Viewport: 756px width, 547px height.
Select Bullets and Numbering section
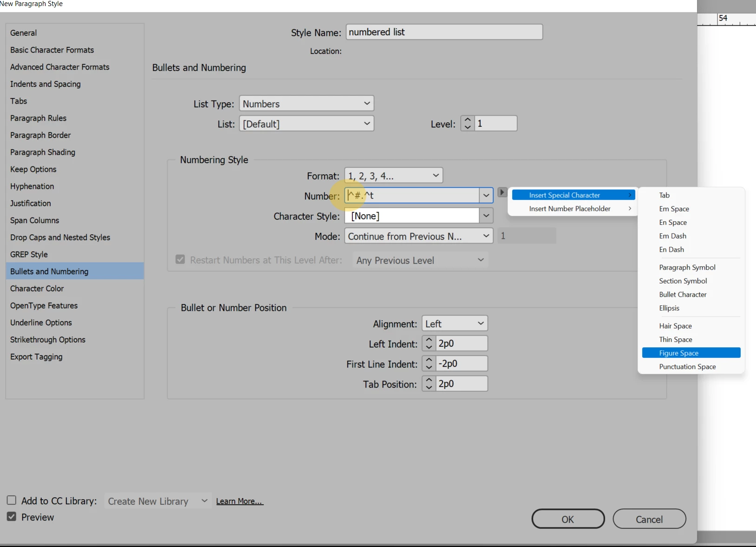[x=75, y=271]
